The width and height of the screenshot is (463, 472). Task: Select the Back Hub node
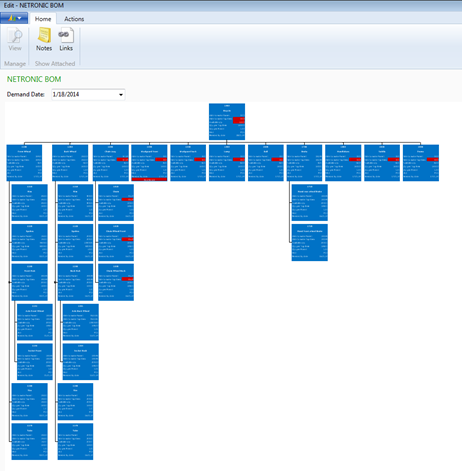point(75,282)
